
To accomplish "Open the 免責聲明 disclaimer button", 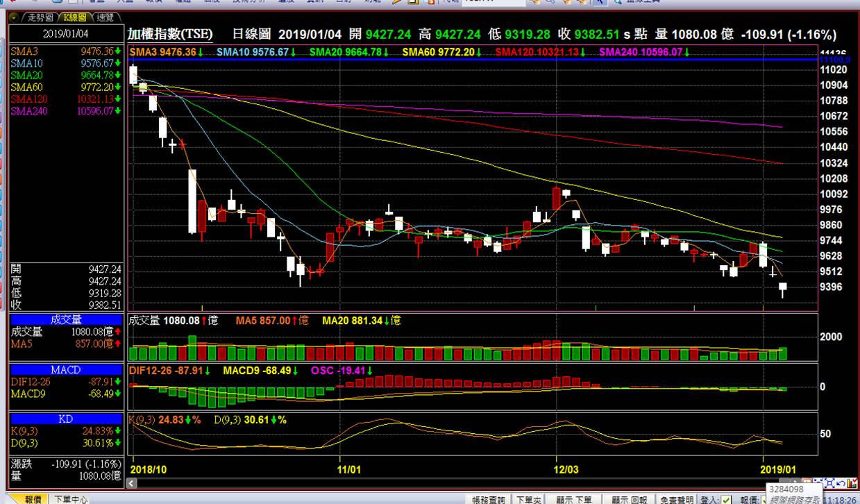I will [675, 499].
